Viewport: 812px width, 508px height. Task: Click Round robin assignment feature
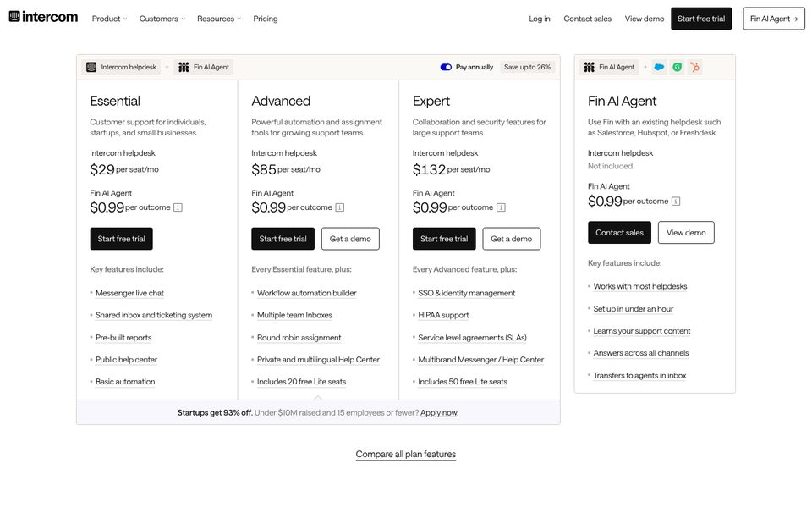(299, 338)
